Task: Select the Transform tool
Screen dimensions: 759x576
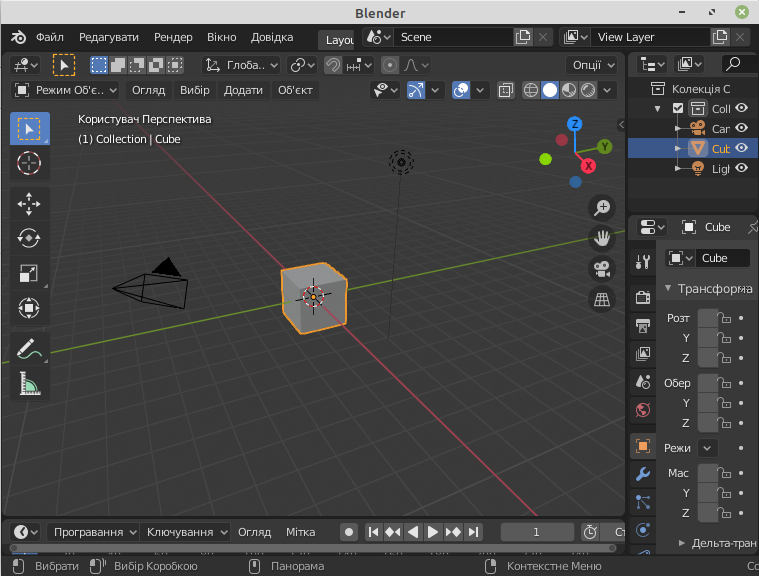Action: click(x=30, y=308)
